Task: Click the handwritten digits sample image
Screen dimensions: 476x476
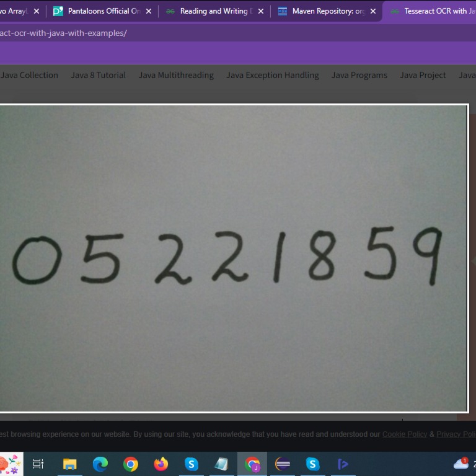Action: [x=234, y=258]
